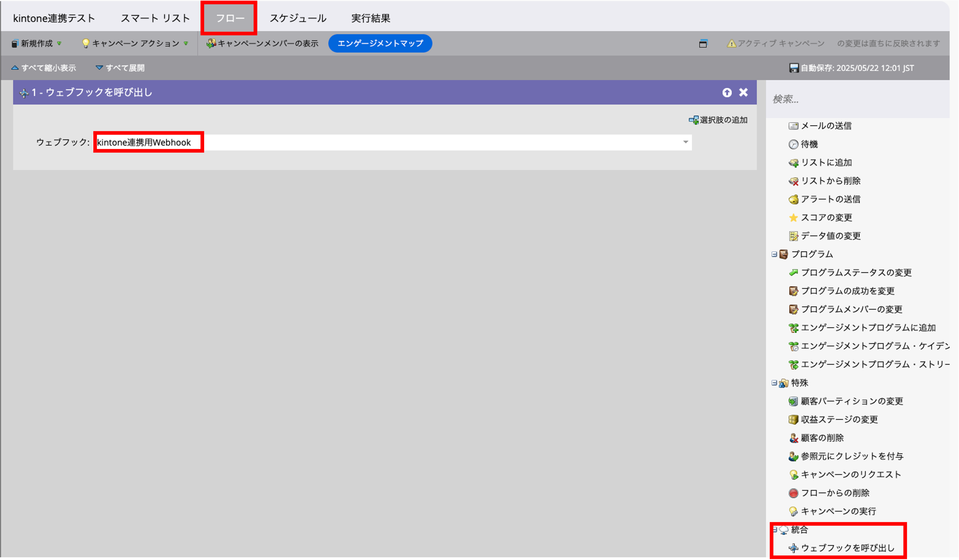Screen dimensions: 959x560
Task: Select エンゲージメントプログラム・ストリーム icon
Action: pyautogui.click(x=793, y=365)
